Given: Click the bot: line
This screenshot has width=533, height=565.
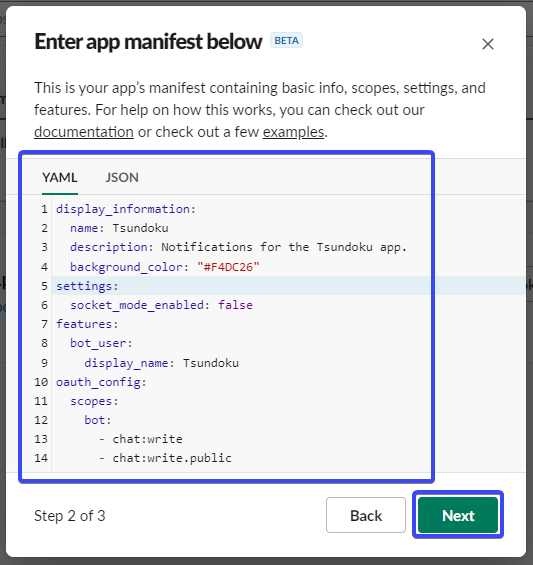Looking at the screenshot, I should coord(98,420).
